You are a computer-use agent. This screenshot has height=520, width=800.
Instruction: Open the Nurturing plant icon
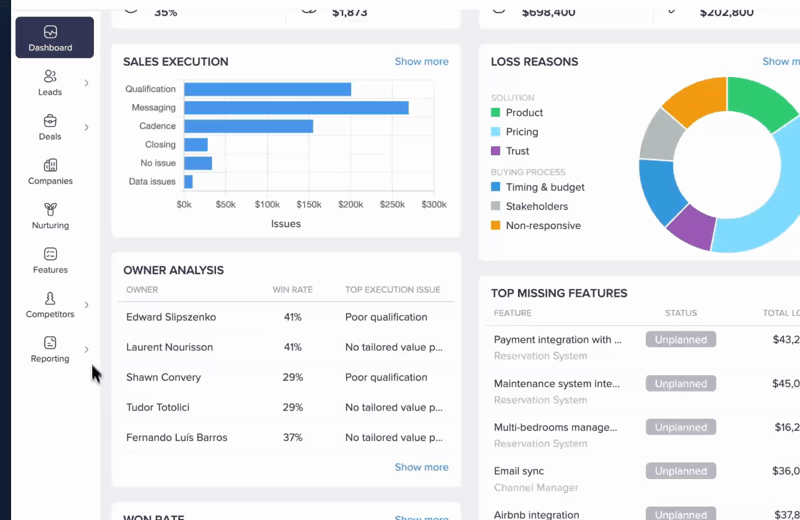coord(50,210)
